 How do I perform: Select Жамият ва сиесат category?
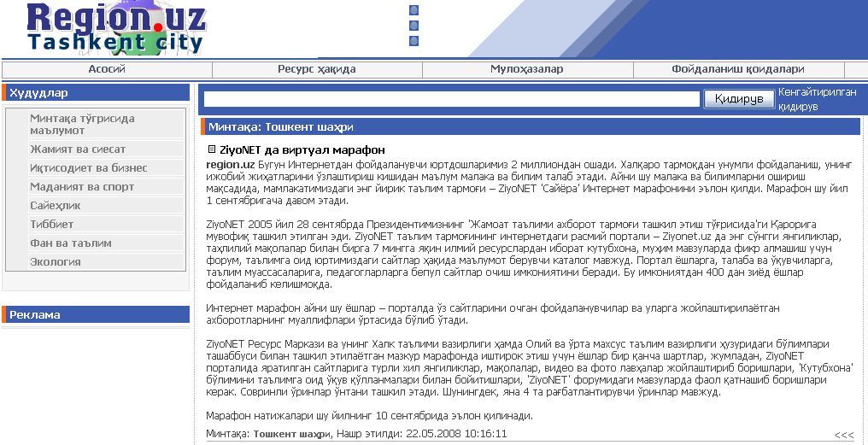coord(106,149)
